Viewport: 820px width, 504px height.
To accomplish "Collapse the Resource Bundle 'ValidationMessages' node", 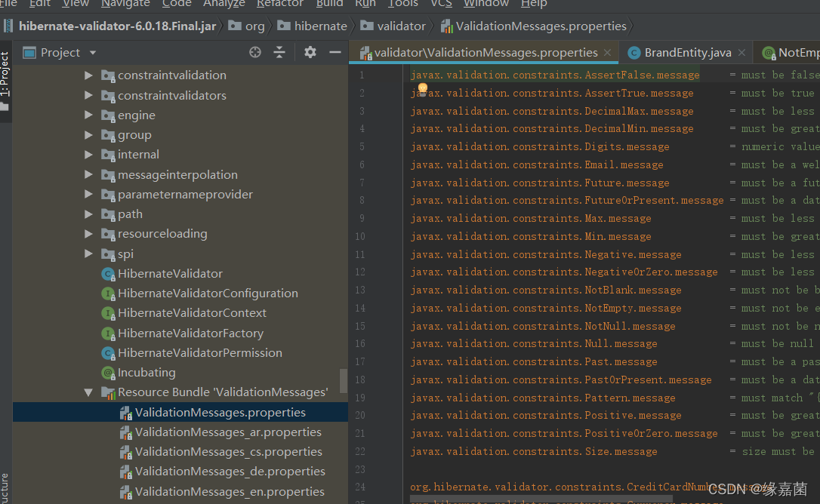I will (88, 392).
